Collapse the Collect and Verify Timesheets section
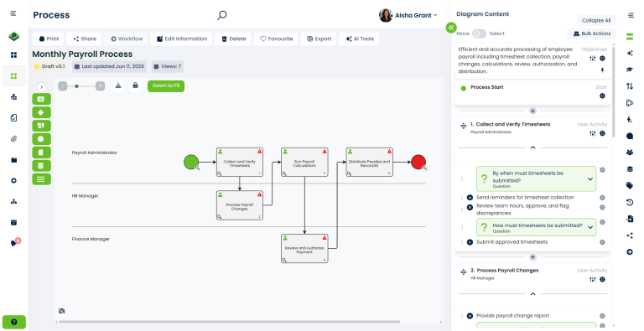The height and width of the screenshot is (331, 644). click(532, 147)
